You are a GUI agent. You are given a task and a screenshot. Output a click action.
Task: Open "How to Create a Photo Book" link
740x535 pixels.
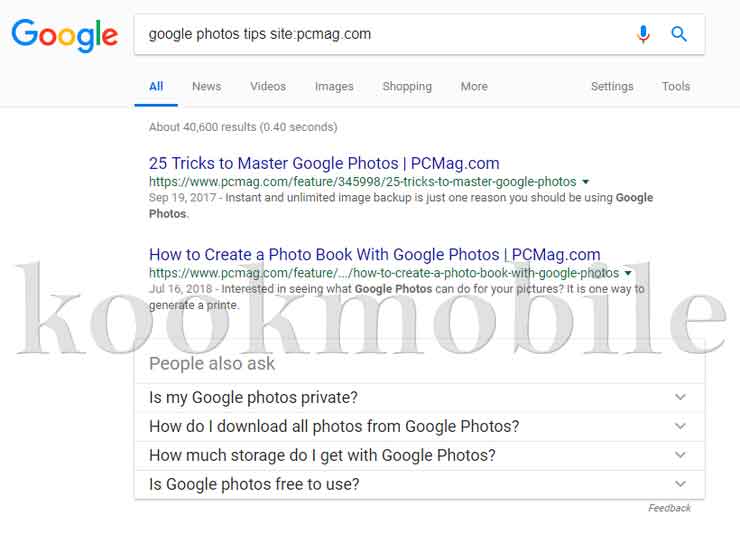click(375, 255)
